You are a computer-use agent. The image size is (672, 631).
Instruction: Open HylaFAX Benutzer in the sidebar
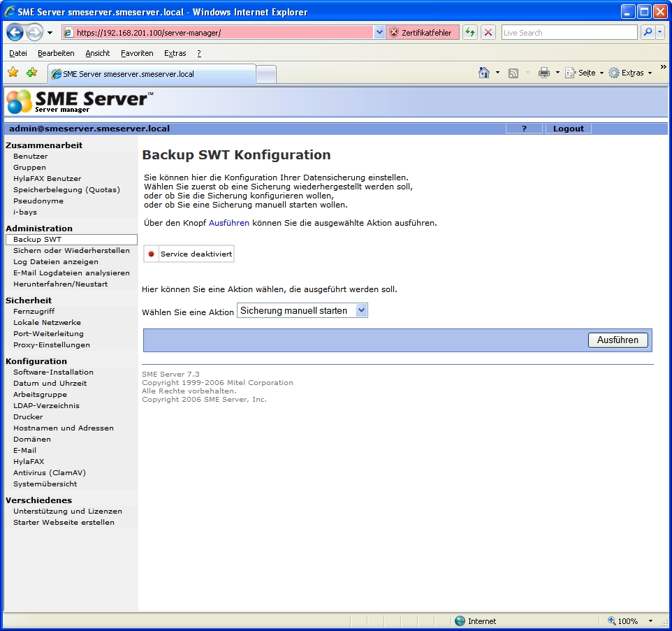point(47,178)
